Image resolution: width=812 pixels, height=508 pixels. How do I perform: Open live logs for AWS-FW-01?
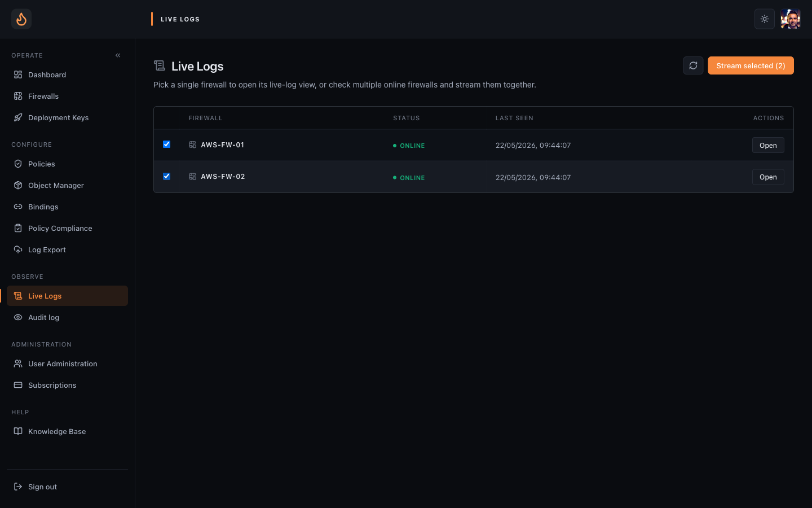(x=768, y=145)
